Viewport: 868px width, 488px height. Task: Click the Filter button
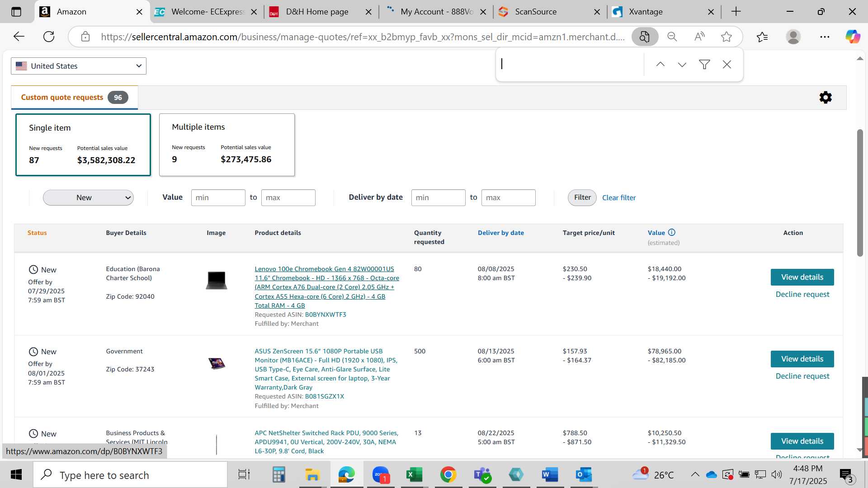[x=582, y=197]
